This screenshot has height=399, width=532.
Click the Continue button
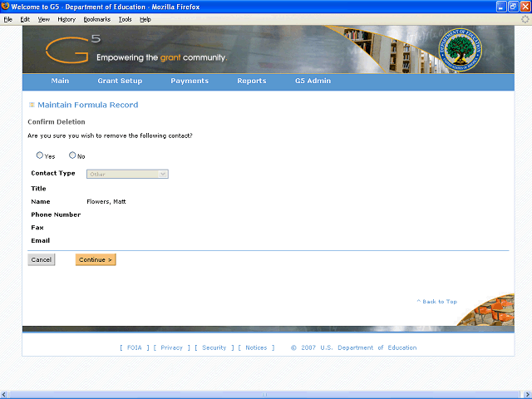tap(96, 259)
